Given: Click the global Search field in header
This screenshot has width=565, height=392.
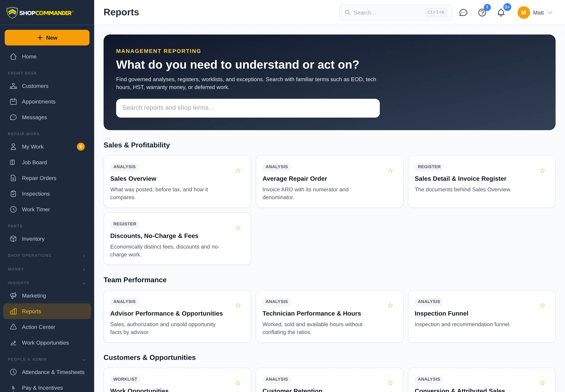Looking at the screenshot, I should [396, 13].
